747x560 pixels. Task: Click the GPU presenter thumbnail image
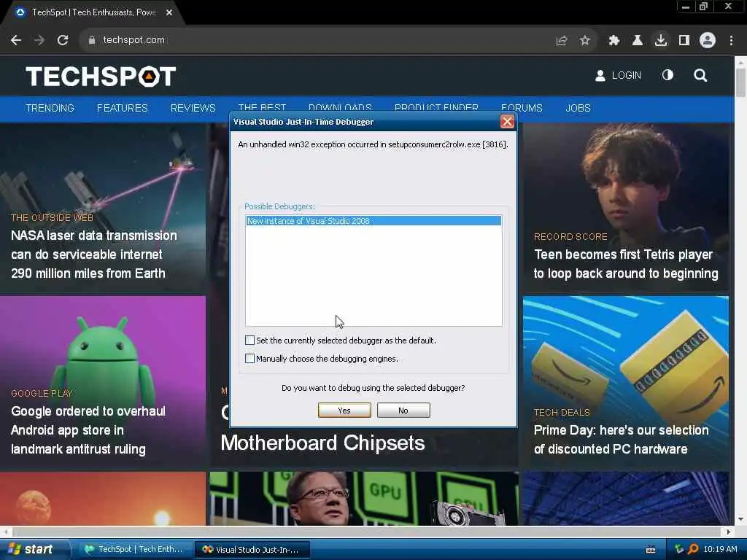[x=364, y=499]
